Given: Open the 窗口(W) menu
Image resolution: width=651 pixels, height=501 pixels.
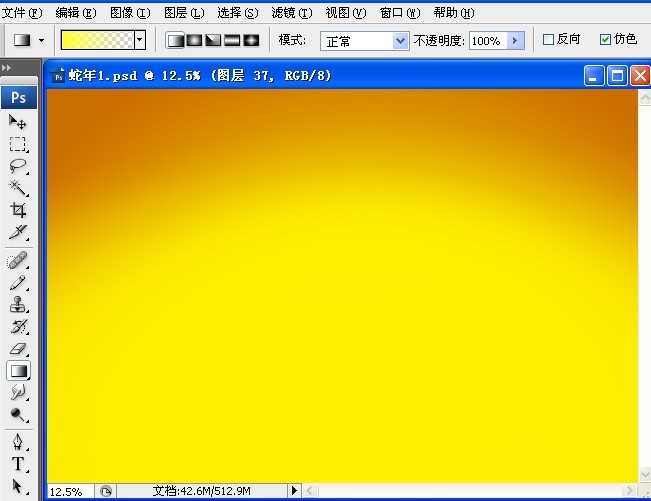Looking at the screenshot, I should click(400, 13).
